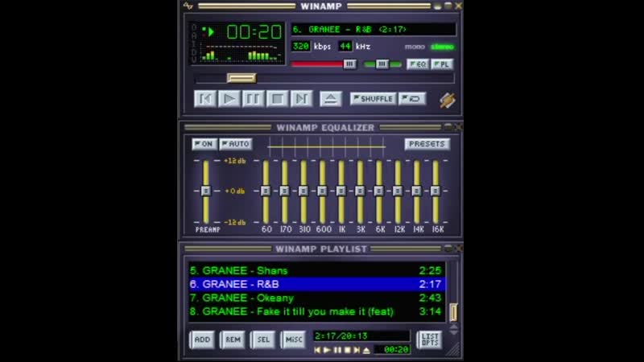Click the Eject open file icon
This screenshot has width=644, height=362.
330,99
